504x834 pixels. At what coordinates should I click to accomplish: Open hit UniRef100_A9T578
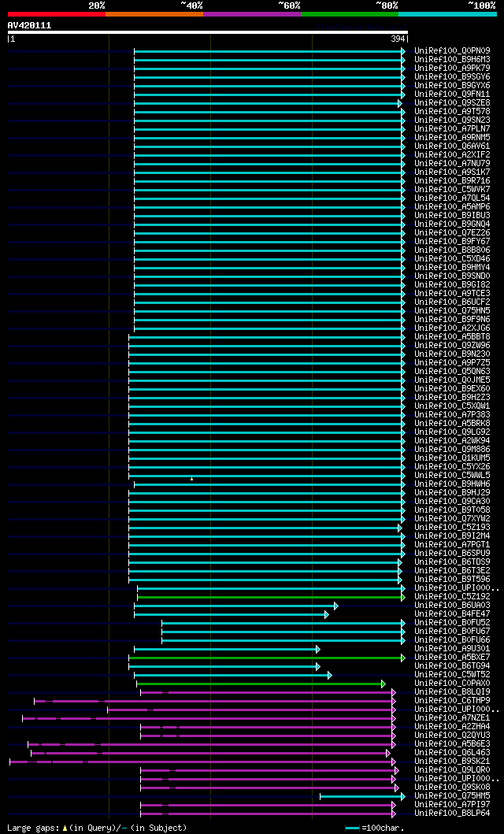453,112
